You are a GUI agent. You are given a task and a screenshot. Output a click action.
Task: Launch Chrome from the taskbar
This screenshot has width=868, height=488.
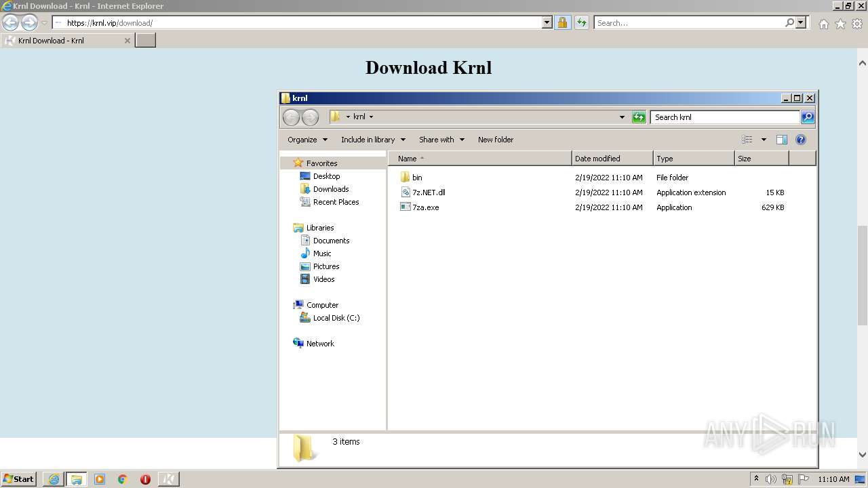pos(123,479)
